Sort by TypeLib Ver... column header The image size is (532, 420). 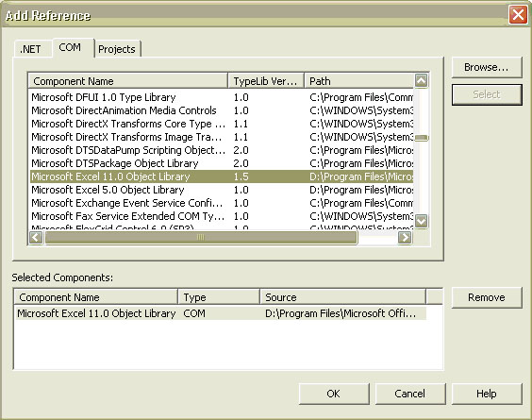pyautogui.click(x=266, y=81)
